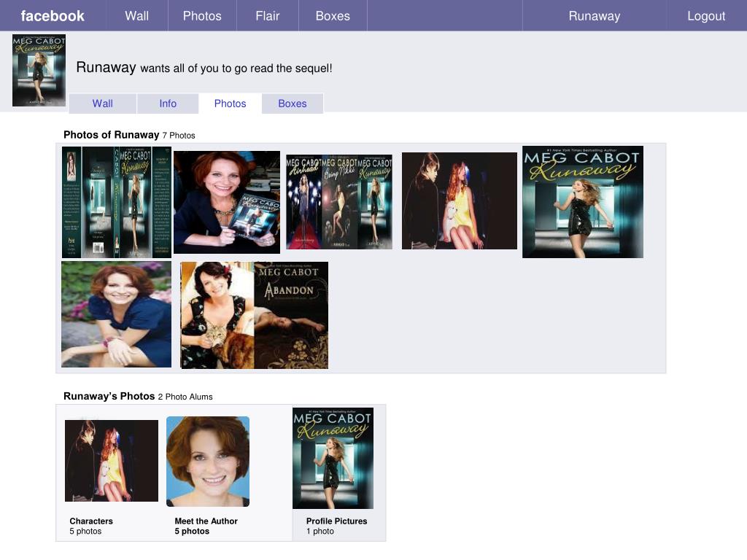Switch to the Boxes profile tab
This screenshot has width=747, height=560.
point(292,104)
